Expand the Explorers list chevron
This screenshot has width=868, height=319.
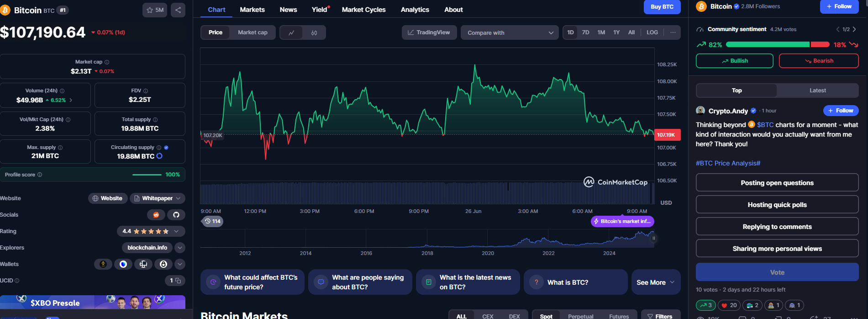click(180, 248)
